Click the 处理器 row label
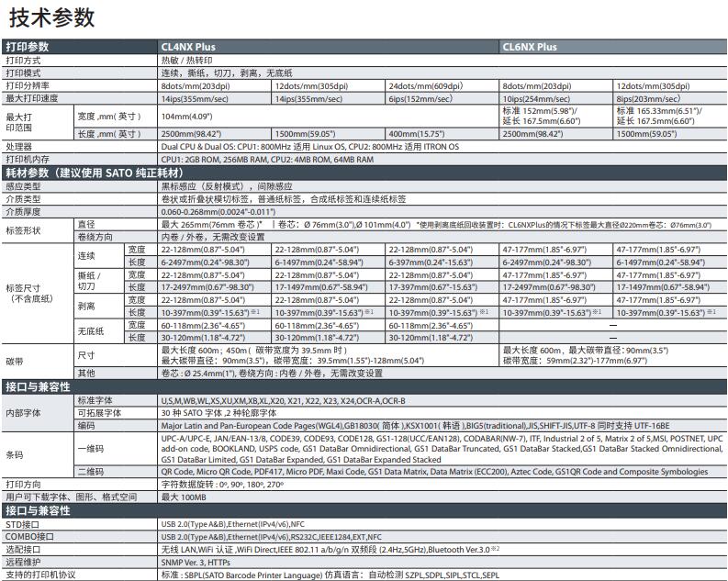The width and height of the screenshot is (728, 581). tap(19, 147)
